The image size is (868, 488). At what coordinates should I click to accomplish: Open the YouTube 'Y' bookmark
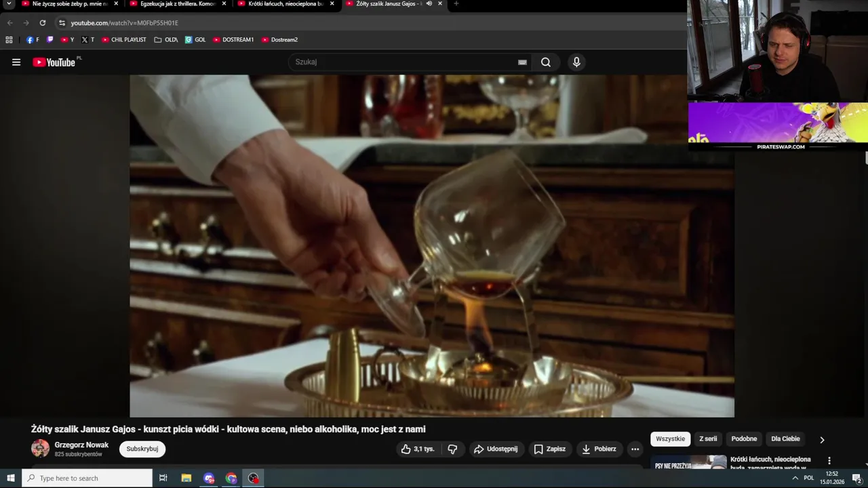67,39
